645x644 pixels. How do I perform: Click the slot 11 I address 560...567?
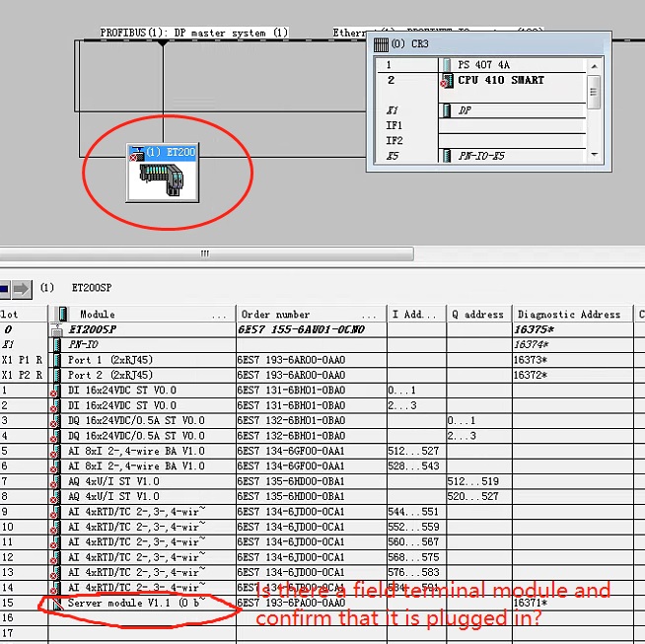[413, 542]
